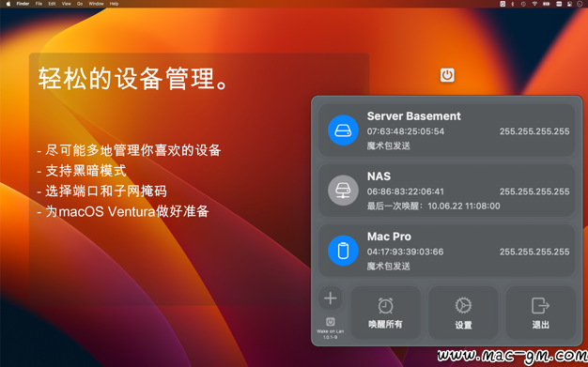The height and width of the screenshot is (367, 588).
Task: Click the Mac Pro blue cylinder icon
Action: click(x=343, y=251)
